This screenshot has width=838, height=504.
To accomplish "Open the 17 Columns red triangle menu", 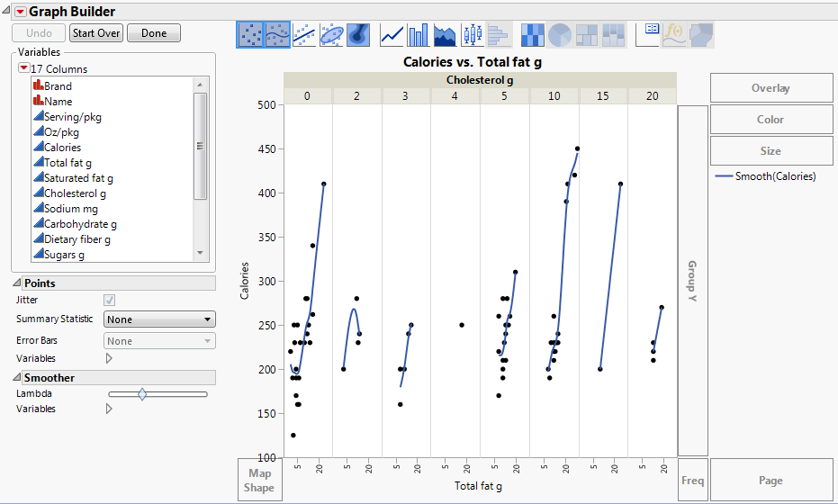I will coord(24,67).
